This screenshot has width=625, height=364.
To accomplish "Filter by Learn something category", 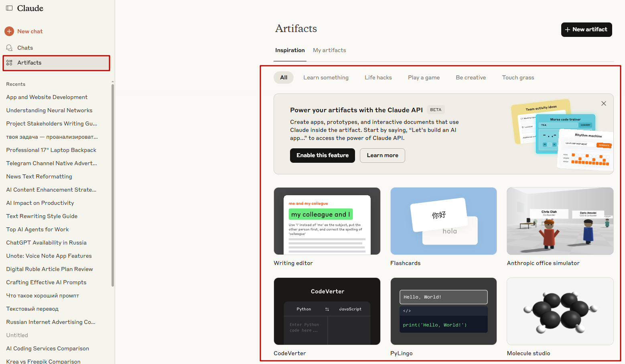I will (326, 77).
